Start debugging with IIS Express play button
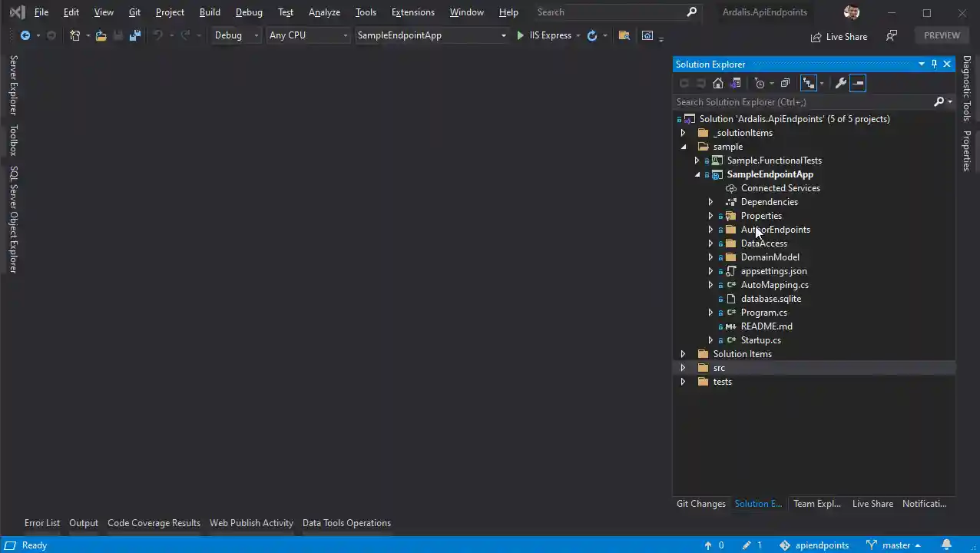980x553 pixels. tap(520, 35)
